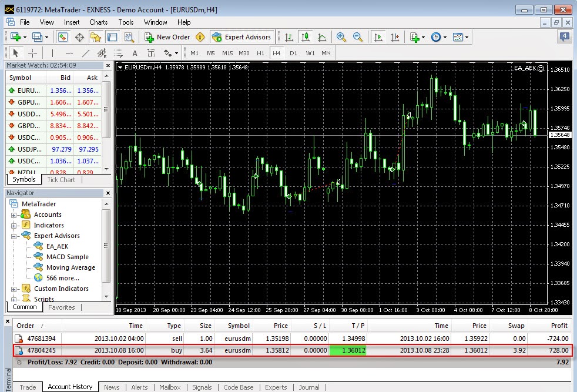The image size is (577, 392).
Task: Open the new chart dropdown arrow
Action: point(25,37)
